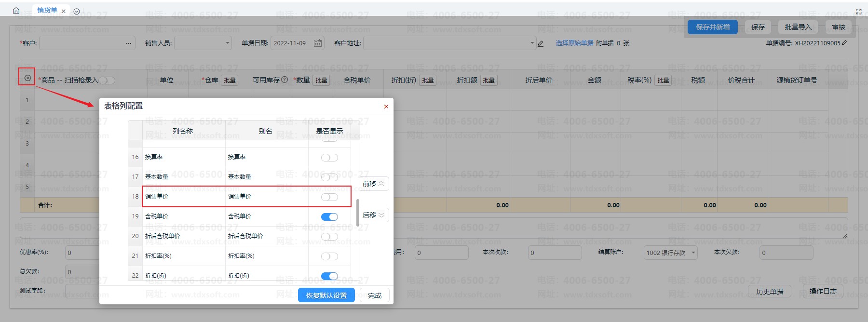Toggle the 扫描枪录入 switch
868x322 pixels.
[x=108, y=80]
